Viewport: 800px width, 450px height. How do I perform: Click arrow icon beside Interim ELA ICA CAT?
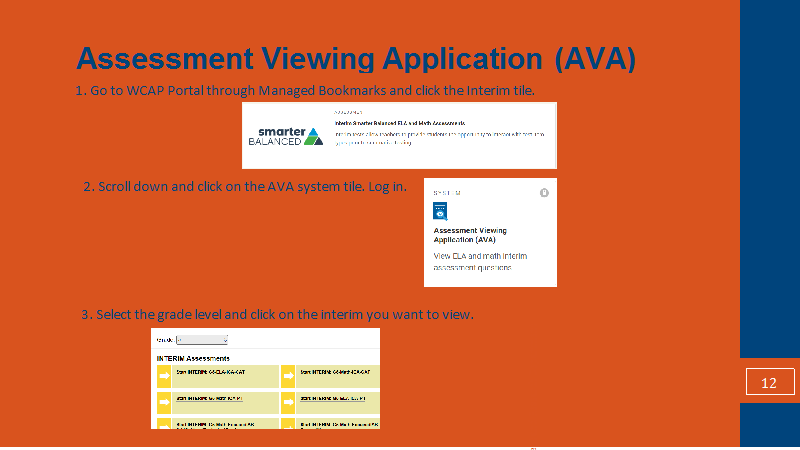[x=164, y=376]
